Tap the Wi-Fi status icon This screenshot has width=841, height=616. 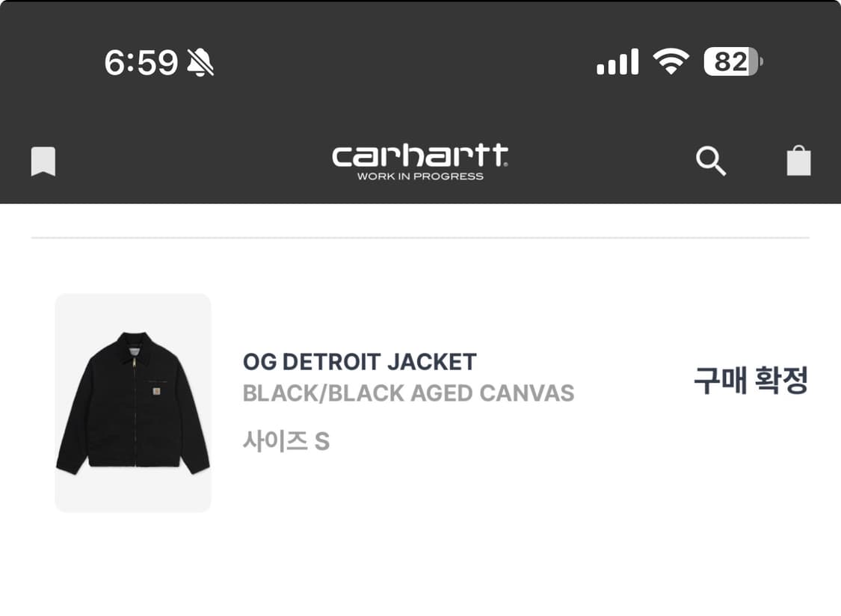[x=671, y=61]
